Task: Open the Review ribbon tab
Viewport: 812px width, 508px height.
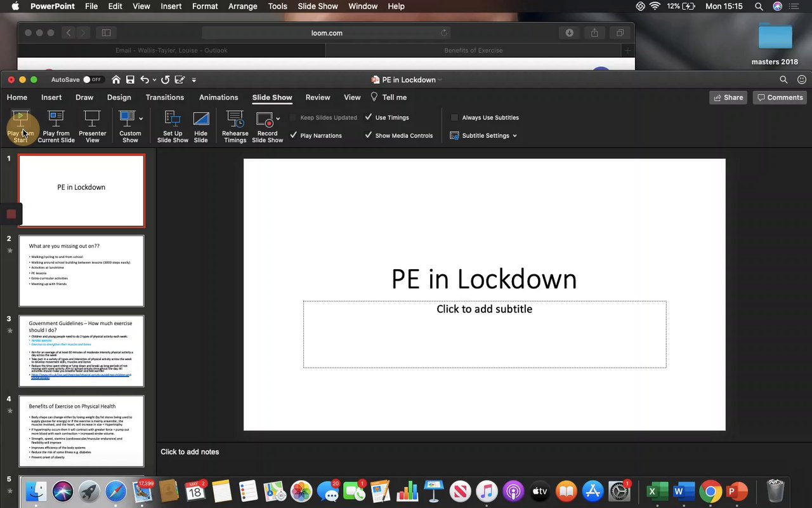Action: click(x=318, y=97)
